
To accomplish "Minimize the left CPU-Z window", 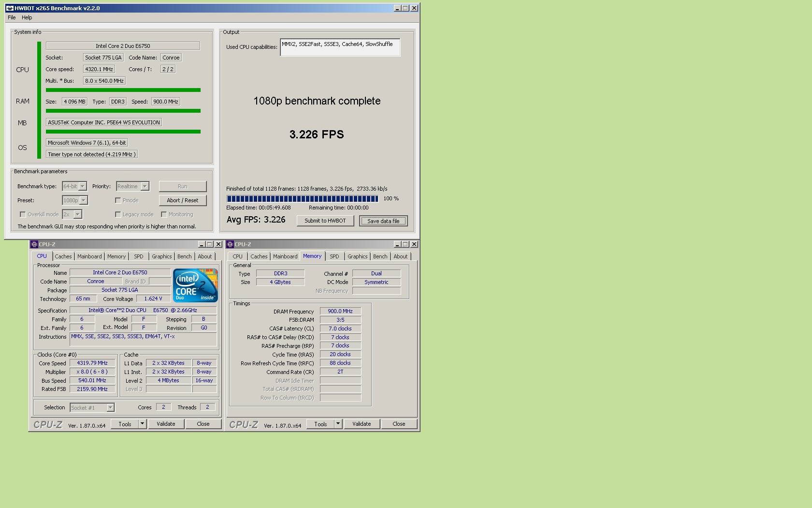I will pos(202,244).
